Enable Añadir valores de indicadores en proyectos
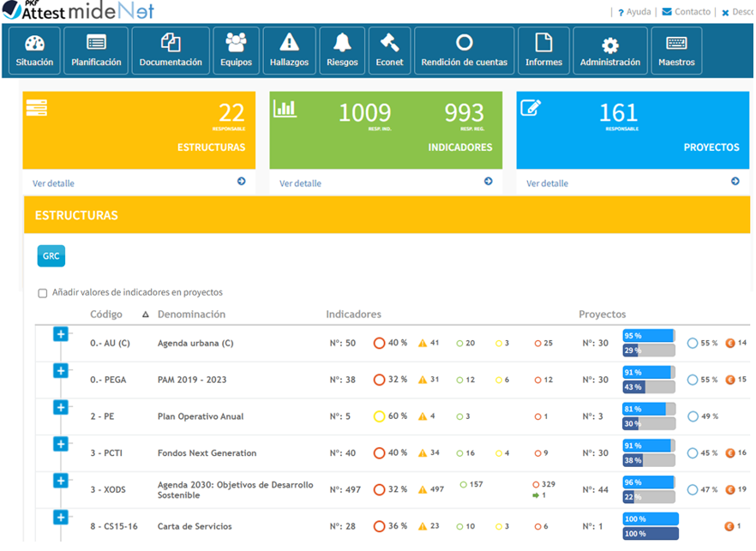756x551 pixels. click(x=43, y=293)
